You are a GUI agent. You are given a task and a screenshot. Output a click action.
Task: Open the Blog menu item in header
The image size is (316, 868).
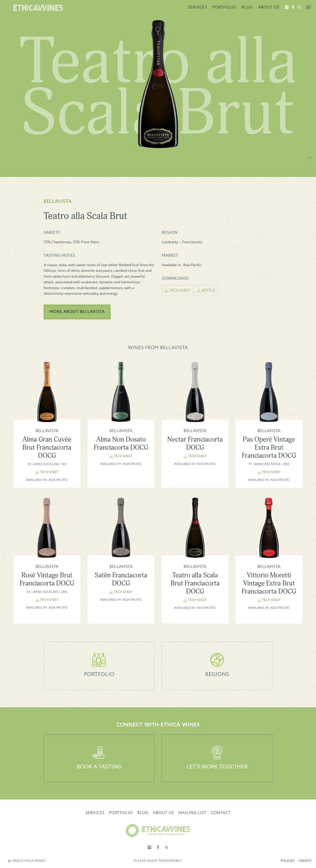(247, 7)
